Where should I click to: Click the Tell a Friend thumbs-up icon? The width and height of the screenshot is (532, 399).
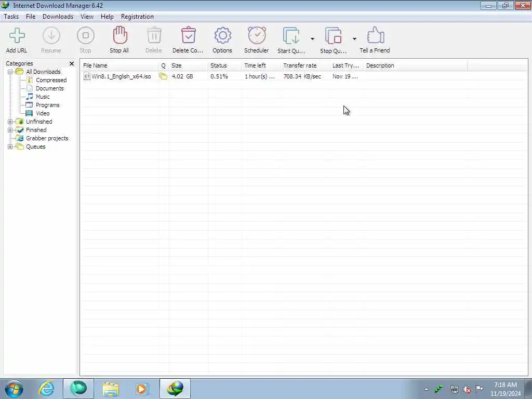pyautogui.click(x=375, y=35)
